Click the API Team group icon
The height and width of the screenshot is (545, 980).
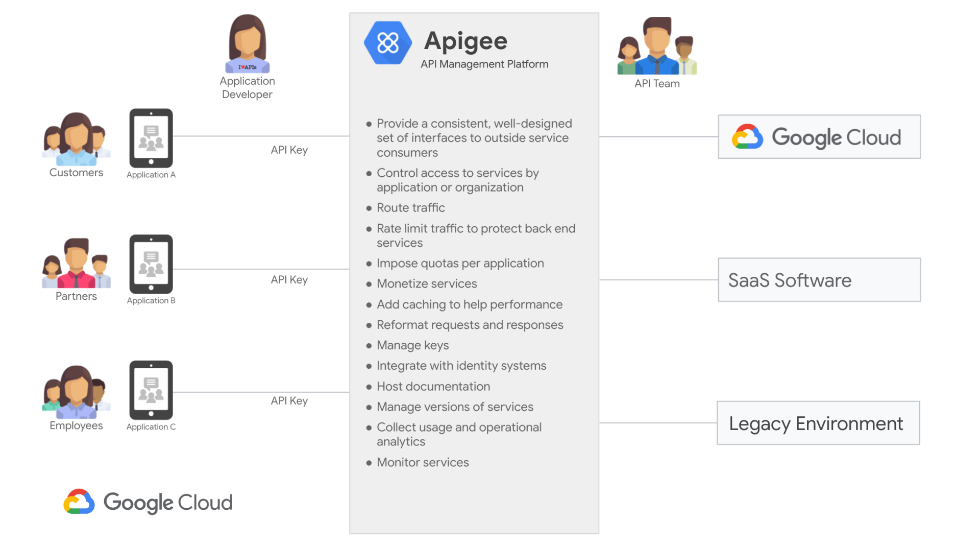coord(657,46)
